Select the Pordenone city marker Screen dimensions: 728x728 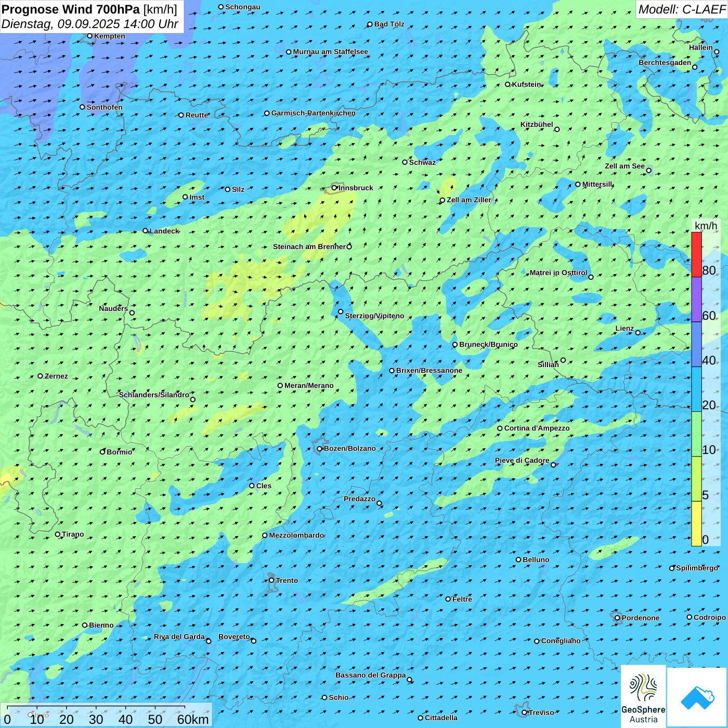(x=617, y=618)
